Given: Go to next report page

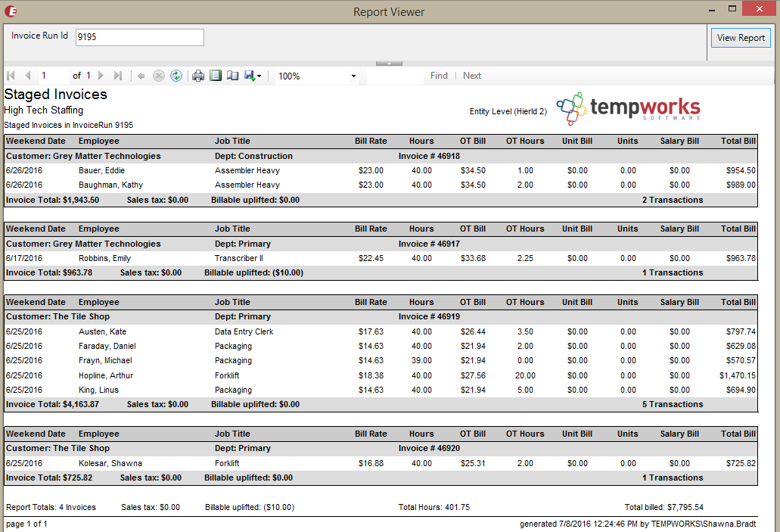Looking at the screenshot, I should click(101, 76).
